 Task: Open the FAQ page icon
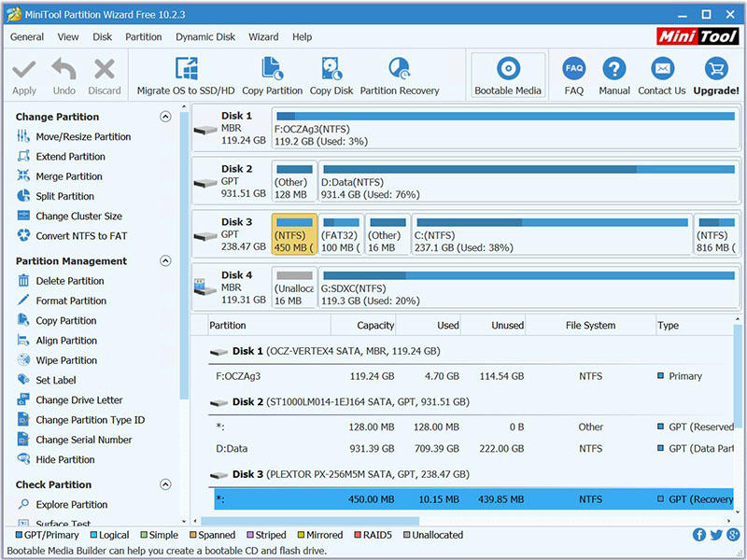pos(573,69)
